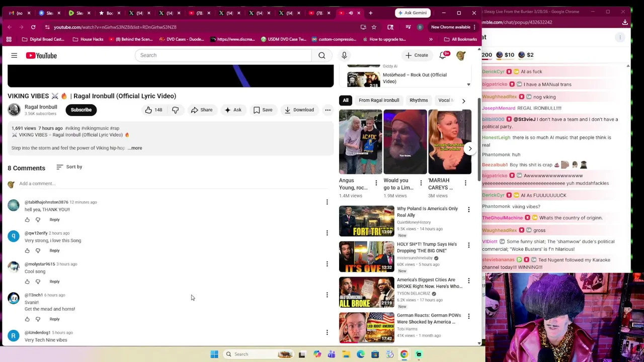Save video to a playlist
The height and width of the screenshot is (362, 644).
click(263, 110)
